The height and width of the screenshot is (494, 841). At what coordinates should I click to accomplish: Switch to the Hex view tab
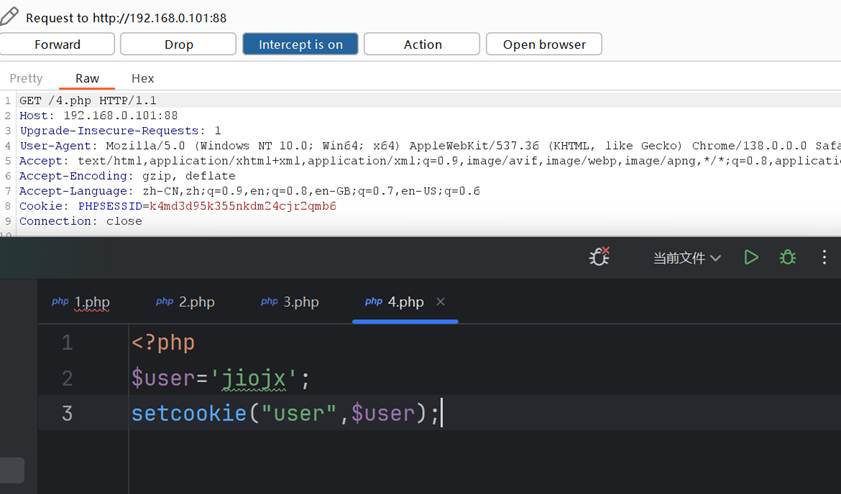point(143,78)
